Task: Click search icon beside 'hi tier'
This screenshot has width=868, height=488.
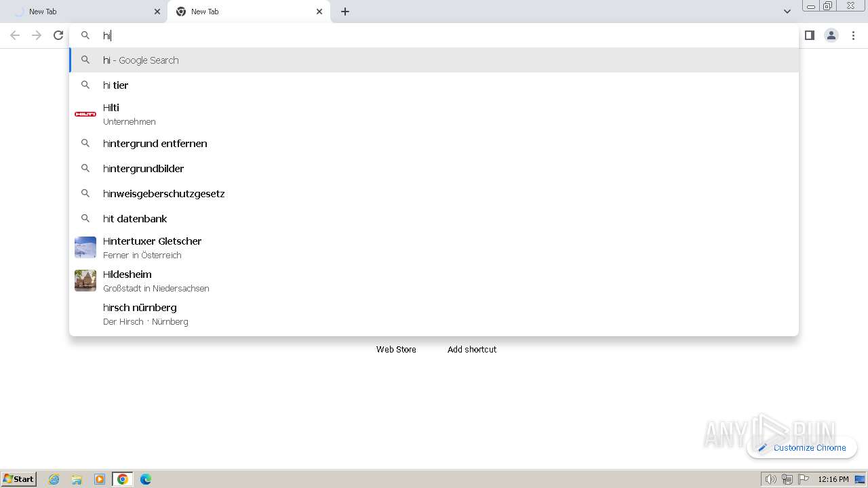Action: coord(85,85)
